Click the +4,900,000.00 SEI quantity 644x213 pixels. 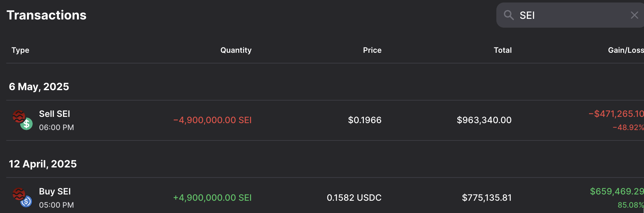tap(212, 198)
